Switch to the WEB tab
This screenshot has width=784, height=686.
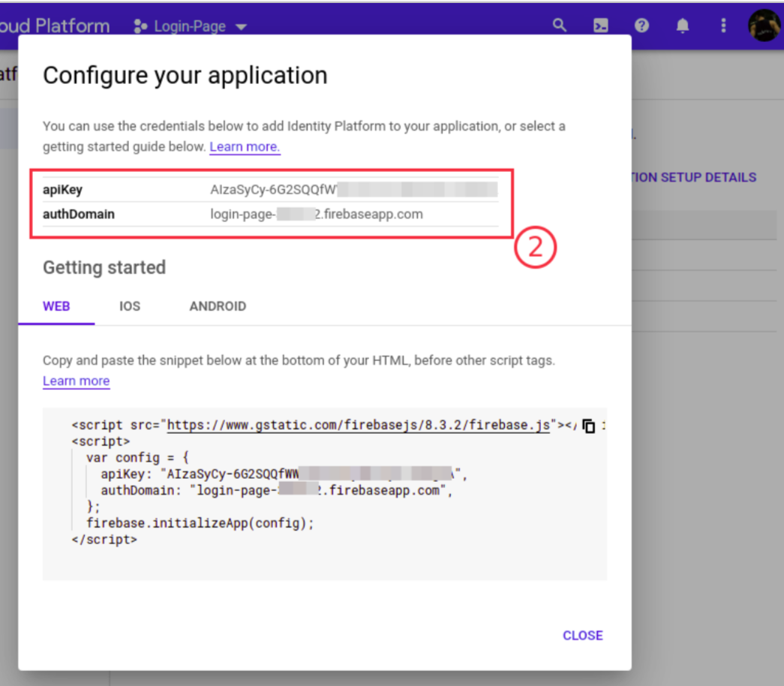coord(56,306)
